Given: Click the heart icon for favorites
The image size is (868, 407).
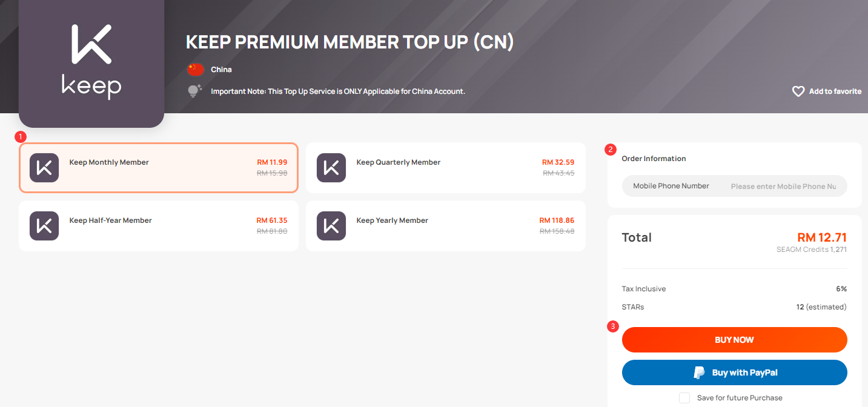Looking at the screenshot, I should tap(798, 91).
